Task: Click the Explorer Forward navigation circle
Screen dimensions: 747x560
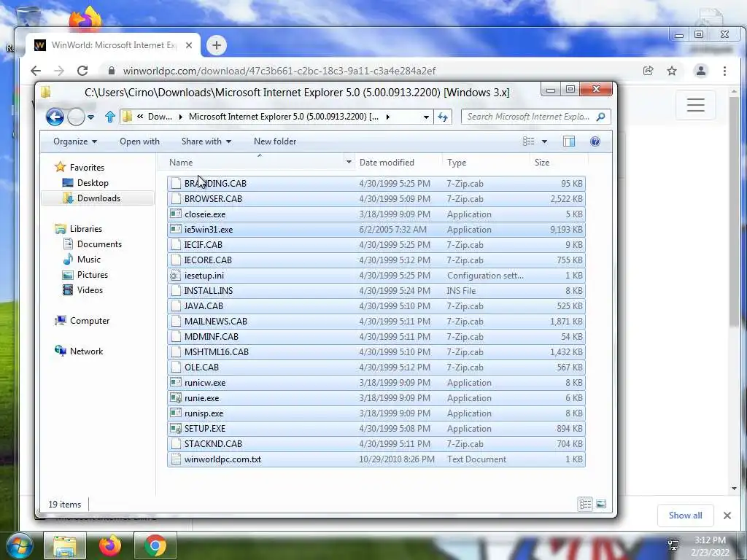Action: tap(76, 117)
